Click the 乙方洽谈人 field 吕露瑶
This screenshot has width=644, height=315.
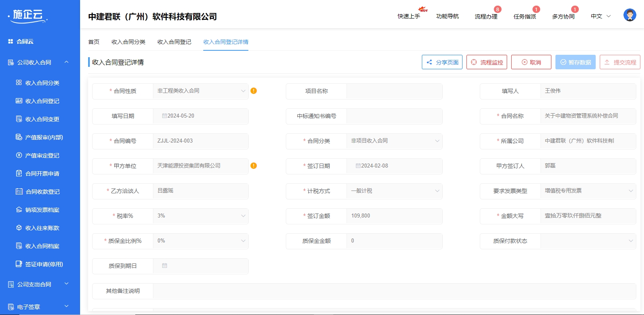201,191
